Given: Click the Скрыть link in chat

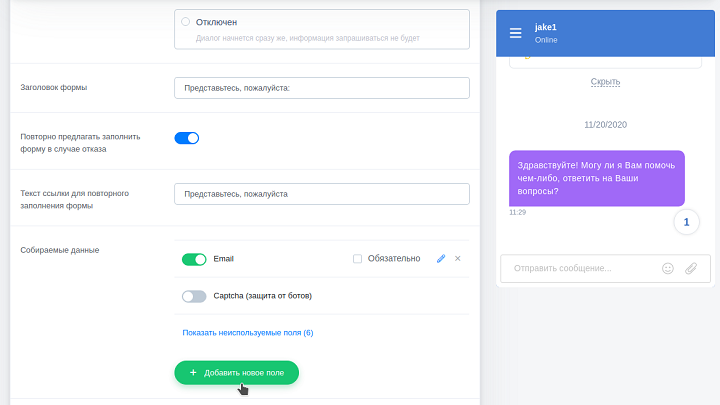Looking at the screenshot, I should (605, 82).
